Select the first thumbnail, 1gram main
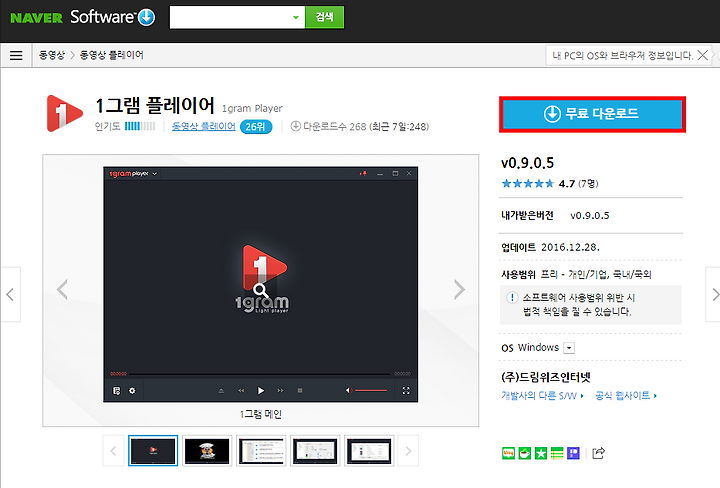Image resolution: width=720 pixels, height=488 pixels. (153, 450)
